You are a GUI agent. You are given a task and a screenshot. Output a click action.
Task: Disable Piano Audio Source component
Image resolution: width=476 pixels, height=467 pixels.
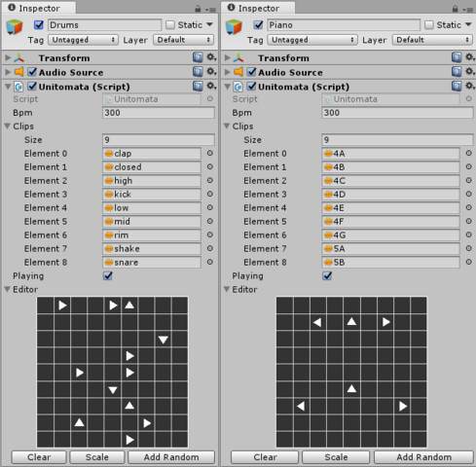tap(251, 72)
